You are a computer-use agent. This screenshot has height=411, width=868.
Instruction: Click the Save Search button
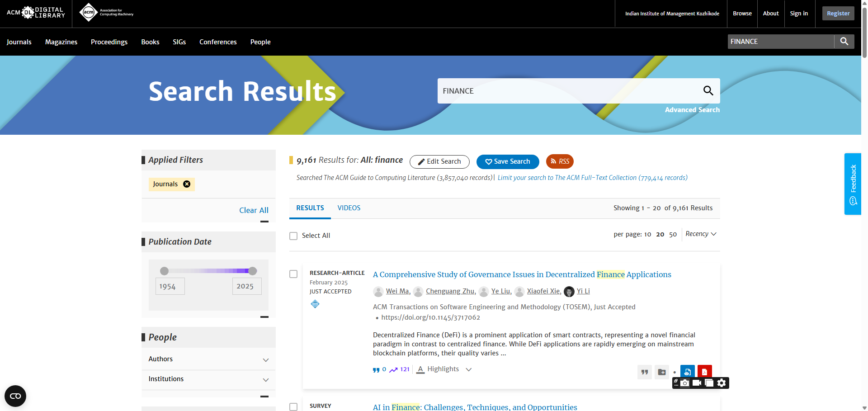click(507, 161)
